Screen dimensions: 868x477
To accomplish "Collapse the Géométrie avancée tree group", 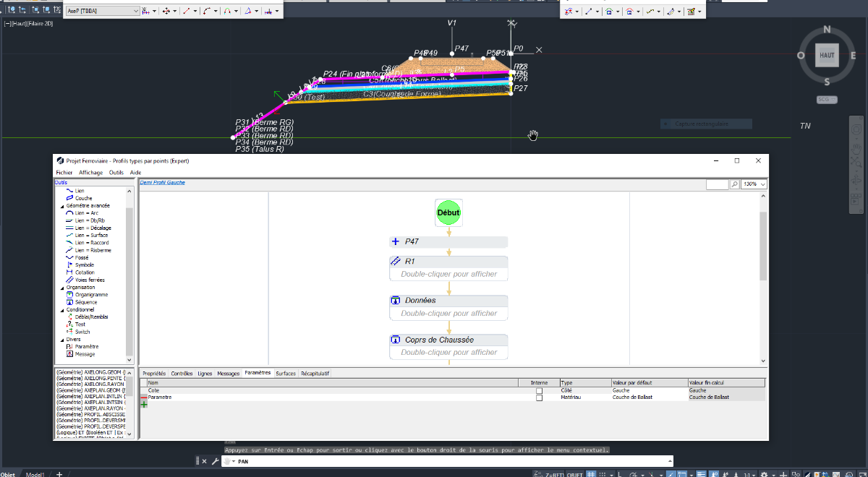I will pos(59,206).
